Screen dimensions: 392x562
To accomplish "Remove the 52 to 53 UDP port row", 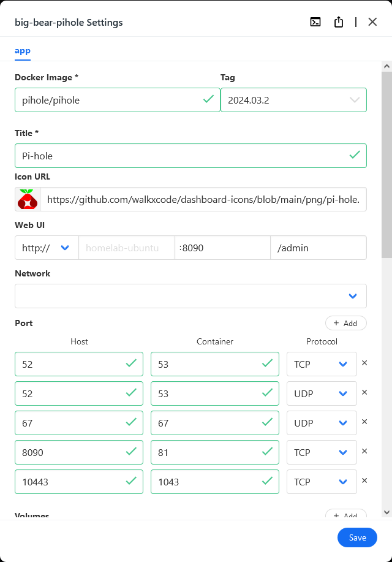I will [x=364, y=392].
